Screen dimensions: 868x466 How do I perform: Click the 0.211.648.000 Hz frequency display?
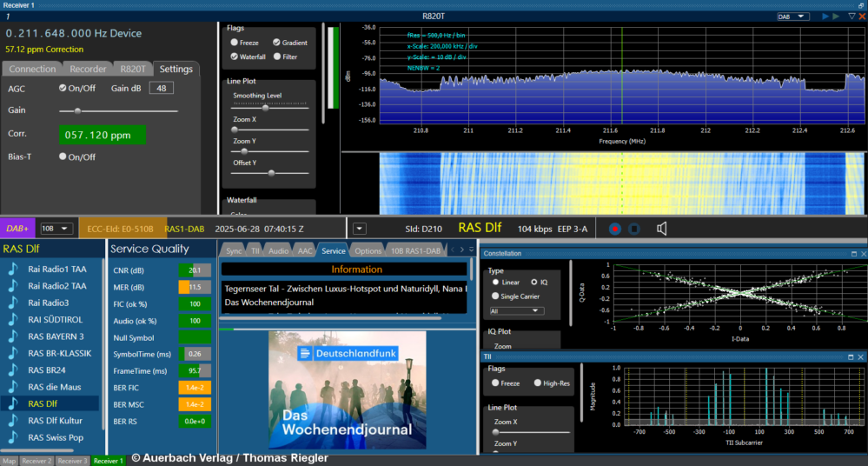click(x=74, y=33)
